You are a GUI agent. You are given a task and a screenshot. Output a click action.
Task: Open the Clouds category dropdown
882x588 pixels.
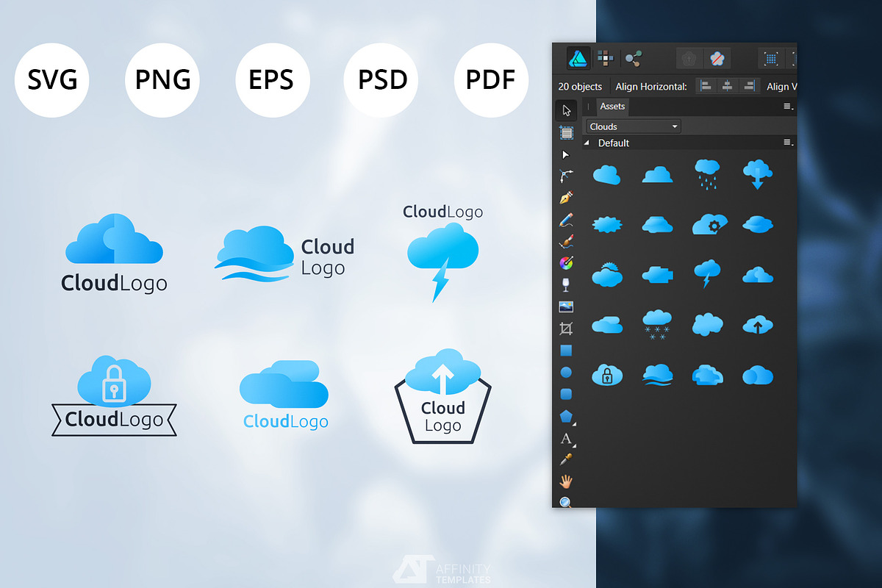point(634,126)
